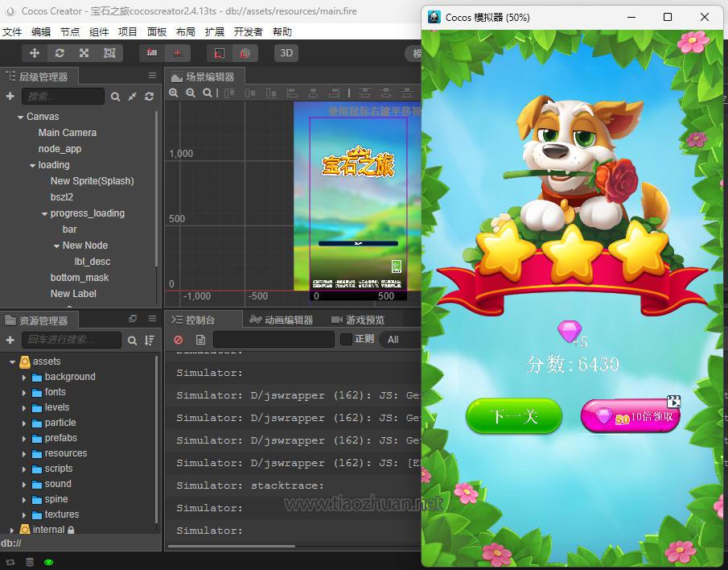Click the 10倍领取 button in simulator
The image size is (728, 570).
pos(631,415)
